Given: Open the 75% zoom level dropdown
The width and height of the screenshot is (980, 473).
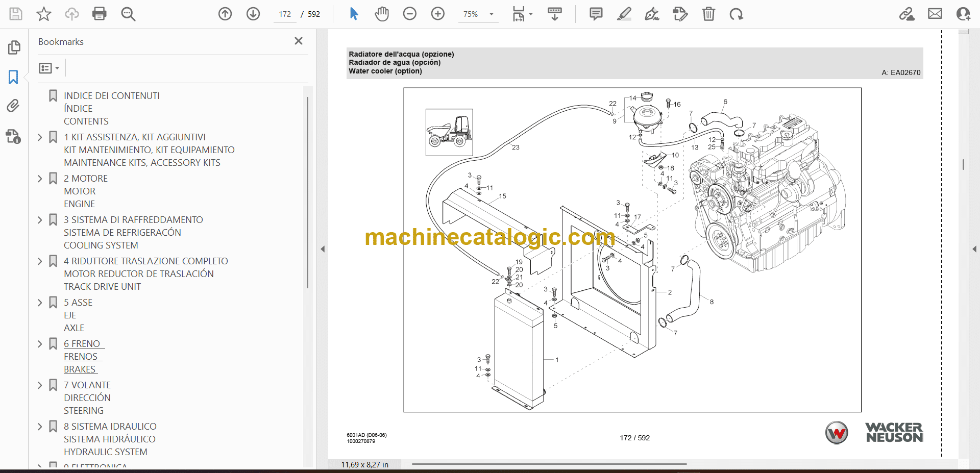Looking at the screenshot, I should point(478,14).
